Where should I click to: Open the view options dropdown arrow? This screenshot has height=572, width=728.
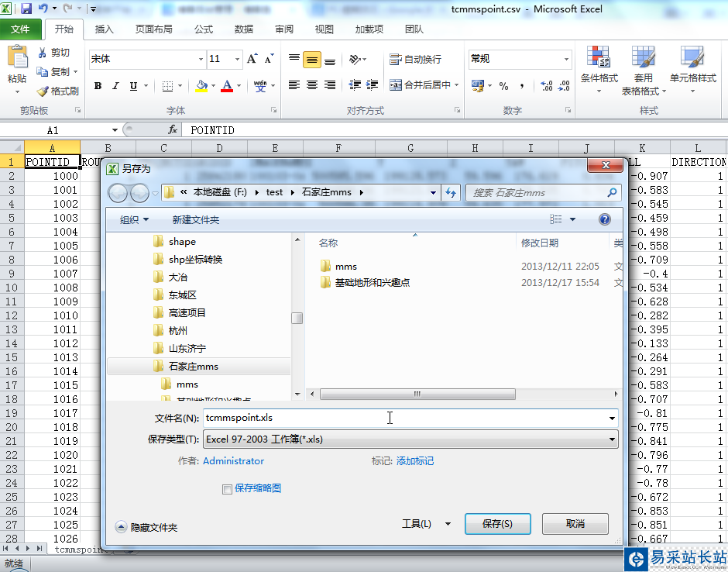click(572, 219)
